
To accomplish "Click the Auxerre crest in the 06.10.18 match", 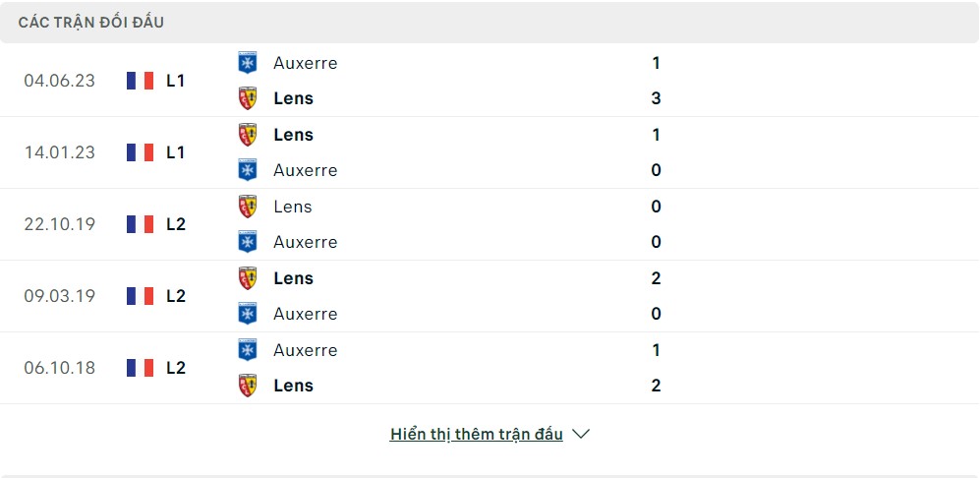I will click(248, 350).
